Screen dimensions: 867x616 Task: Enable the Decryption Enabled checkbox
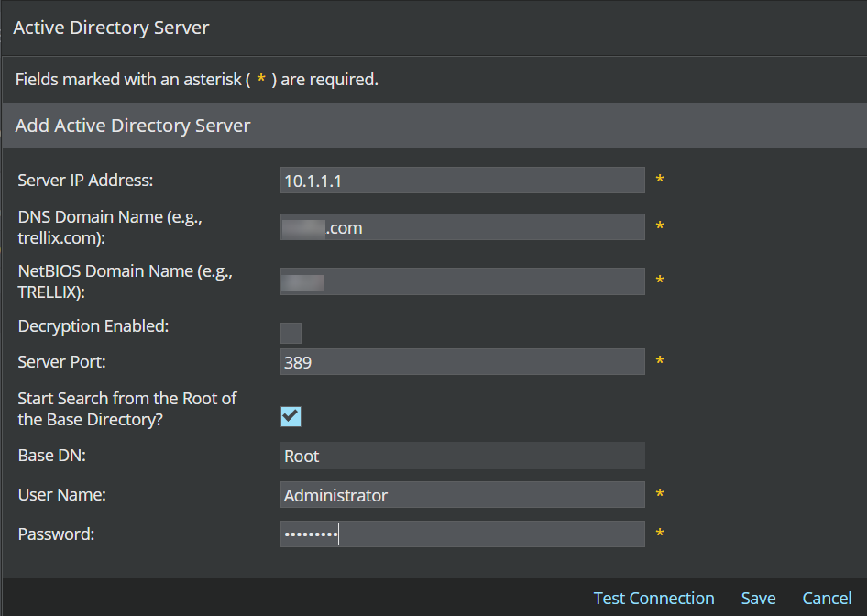pyautogui.click(x=291, y=334)
